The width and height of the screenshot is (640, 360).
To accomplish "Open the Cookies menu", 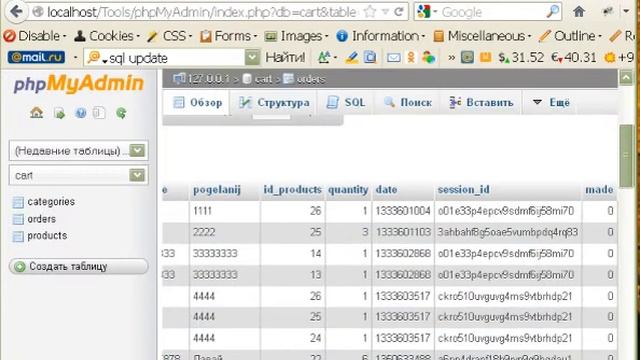I will (x=107, y=36).
